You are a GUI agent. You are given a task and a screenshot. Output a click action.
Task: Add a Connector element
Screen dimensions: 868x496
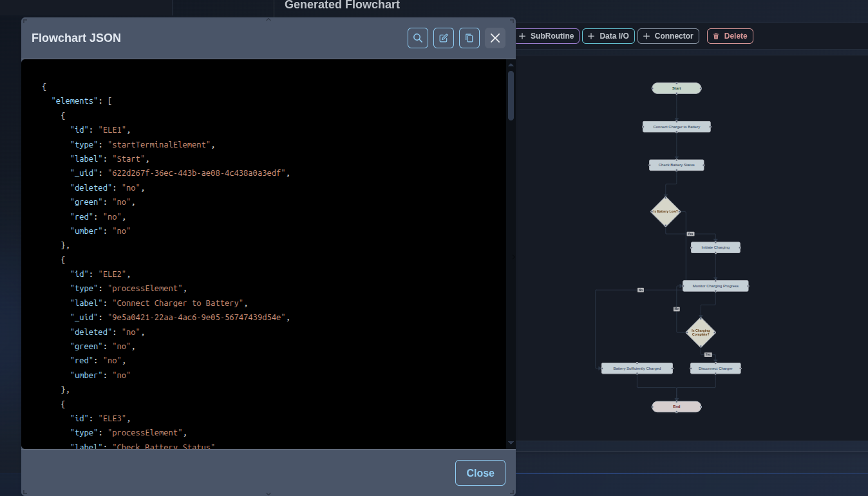point(668,36)
